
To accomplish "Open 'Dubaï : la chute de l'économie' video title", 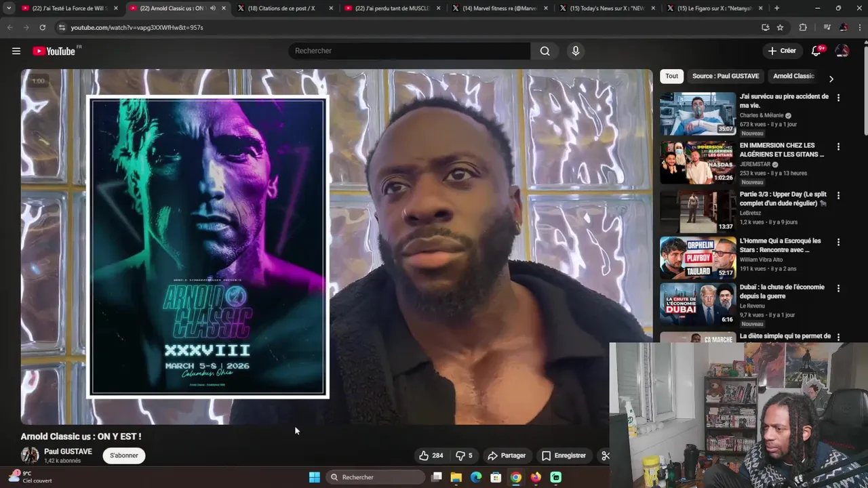I will coord(782,291).
